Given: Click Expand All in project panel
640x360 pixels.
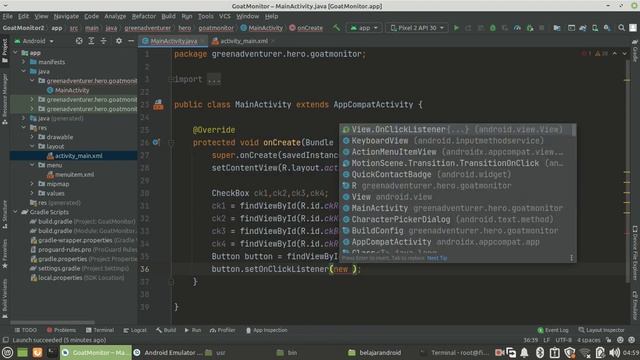Looking at the screenshot, I should click(x=91, y=41).
